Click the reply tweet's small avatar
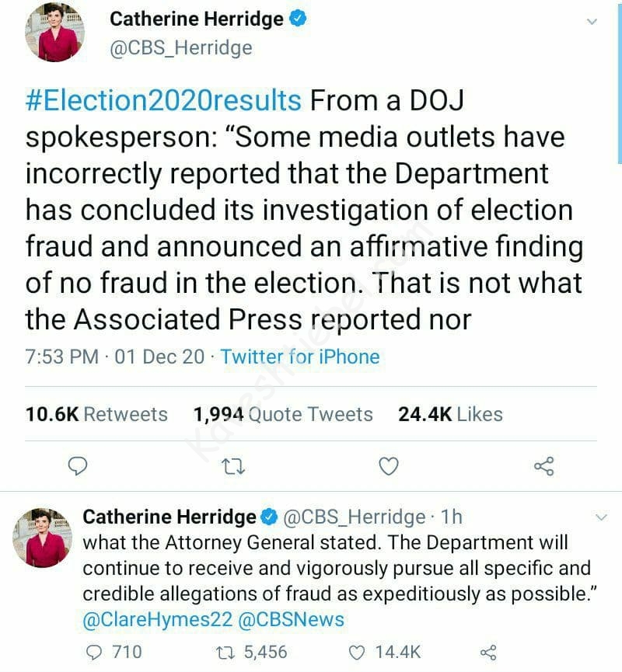This screenshot has height=672, width=622. pos(46,538)
